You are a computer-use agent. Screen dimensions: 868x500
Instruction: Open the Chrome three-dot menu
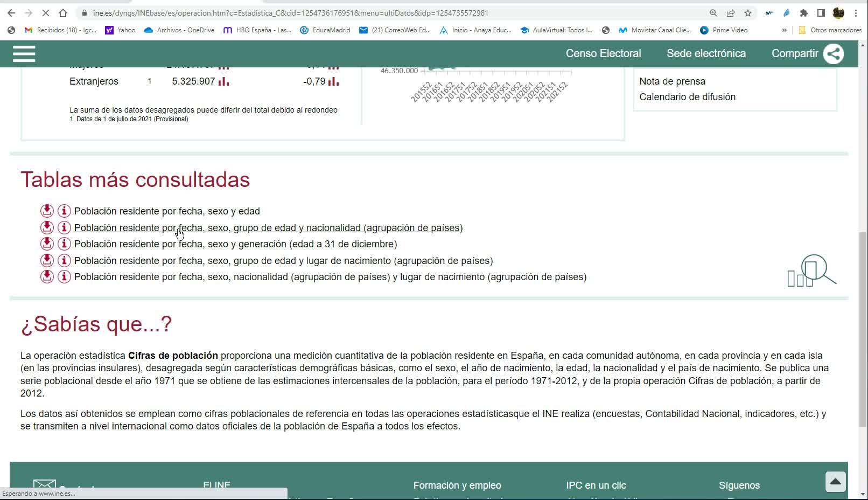(856, 13)
